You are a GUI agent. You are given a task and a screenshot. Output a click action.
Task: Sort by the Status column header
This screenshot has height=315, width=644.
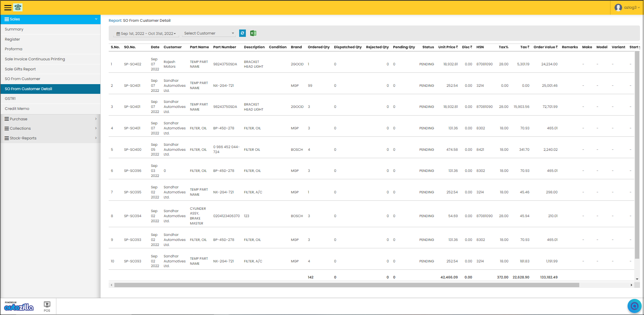pyautogui.click(x=428, y=47)
